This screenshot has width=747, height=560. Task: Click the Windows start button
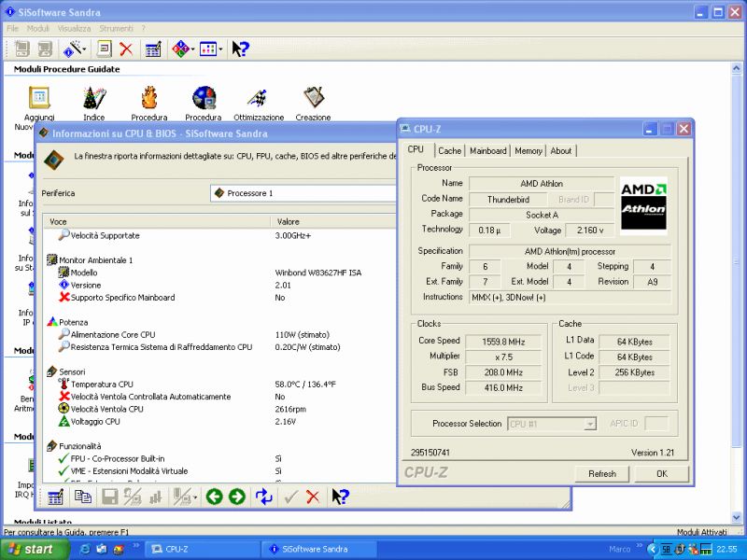(34, 549)
